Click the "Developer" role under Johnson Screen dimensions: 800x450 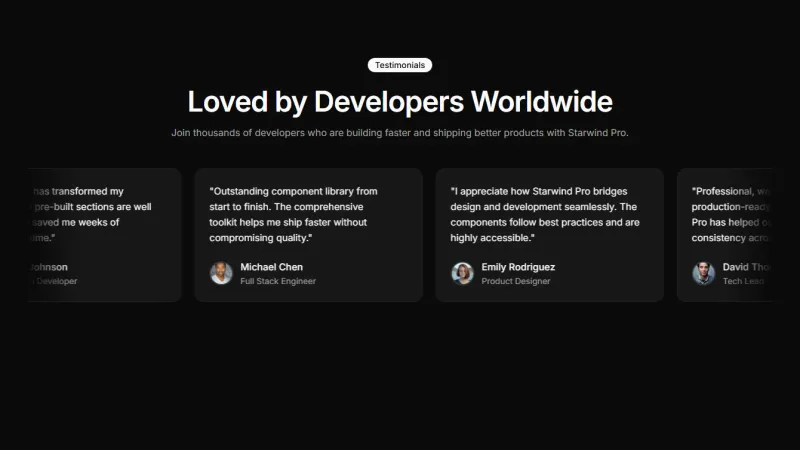point(56,281)
